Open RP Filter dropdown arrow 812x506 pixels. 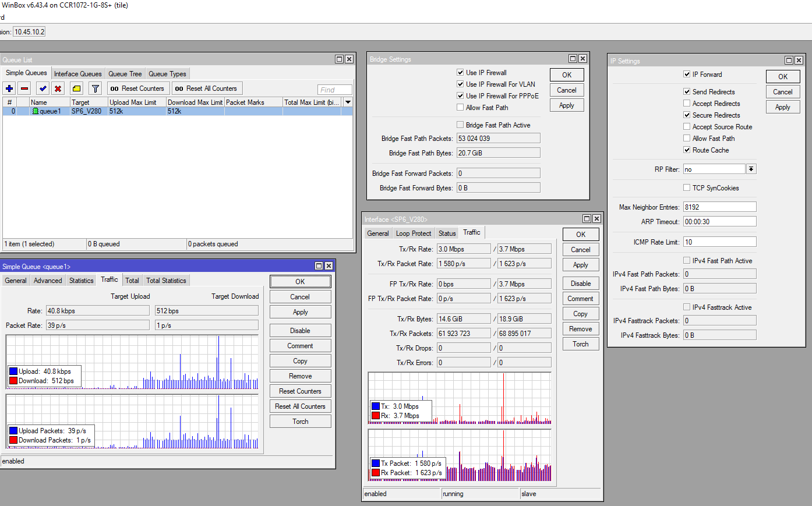[751, 169]
